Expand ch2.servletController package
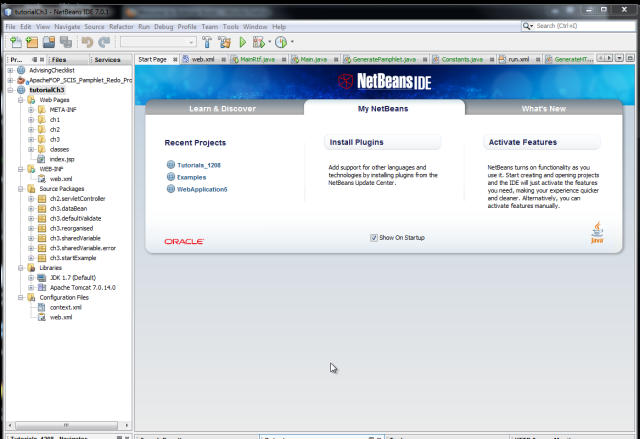 (31, 199)
